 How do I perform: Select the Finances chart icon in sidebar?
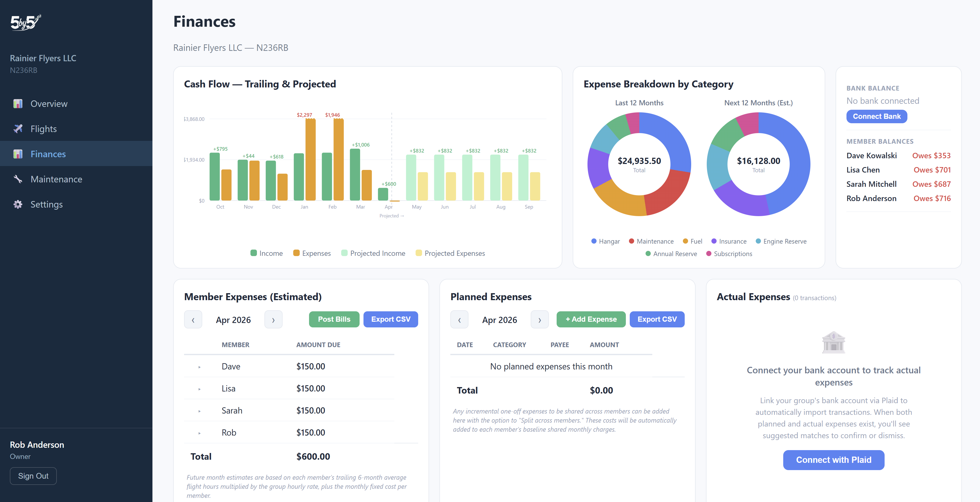(18, 154)
